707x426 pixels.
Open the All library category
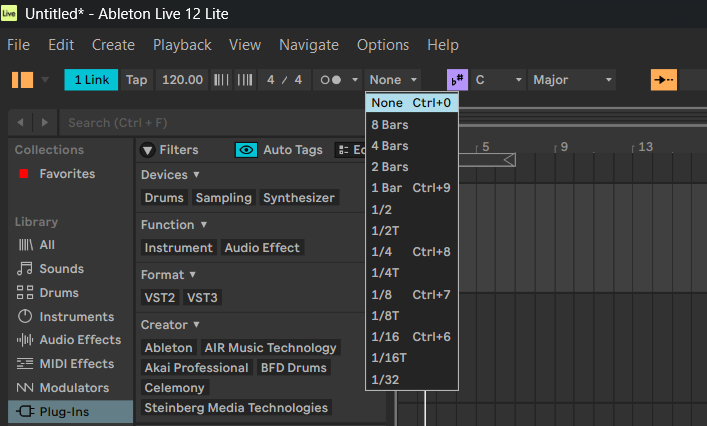[x=36, y=245]
